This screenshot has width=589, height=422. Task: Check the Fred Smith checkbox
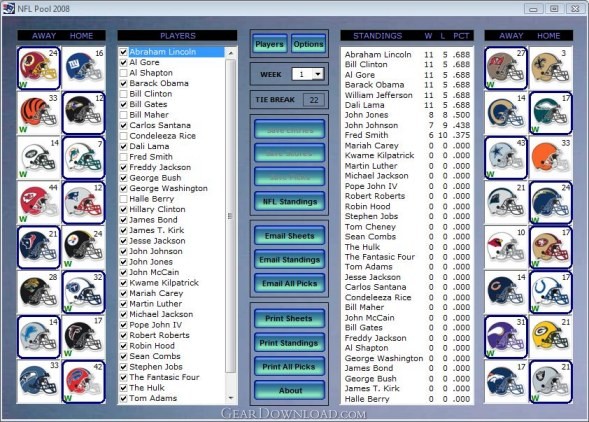(x=123, y=157)
